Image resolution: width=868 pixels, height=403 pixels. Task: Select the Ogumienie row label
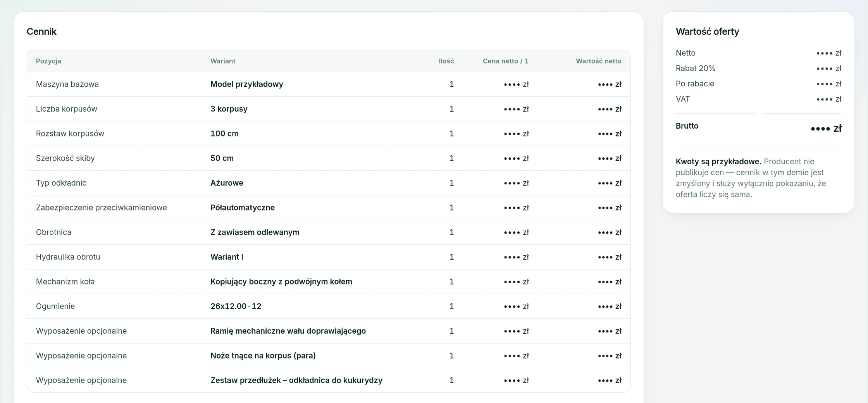55,306
